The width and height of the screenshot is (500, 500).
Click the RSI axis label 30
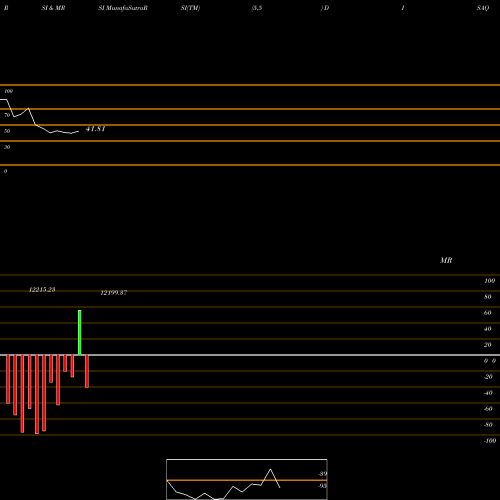point(7,147)
